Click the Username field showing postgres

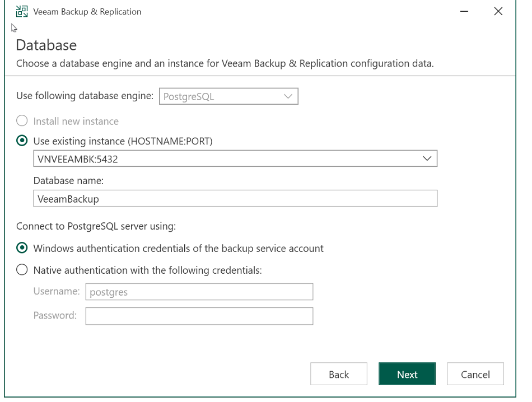point(199,292)
